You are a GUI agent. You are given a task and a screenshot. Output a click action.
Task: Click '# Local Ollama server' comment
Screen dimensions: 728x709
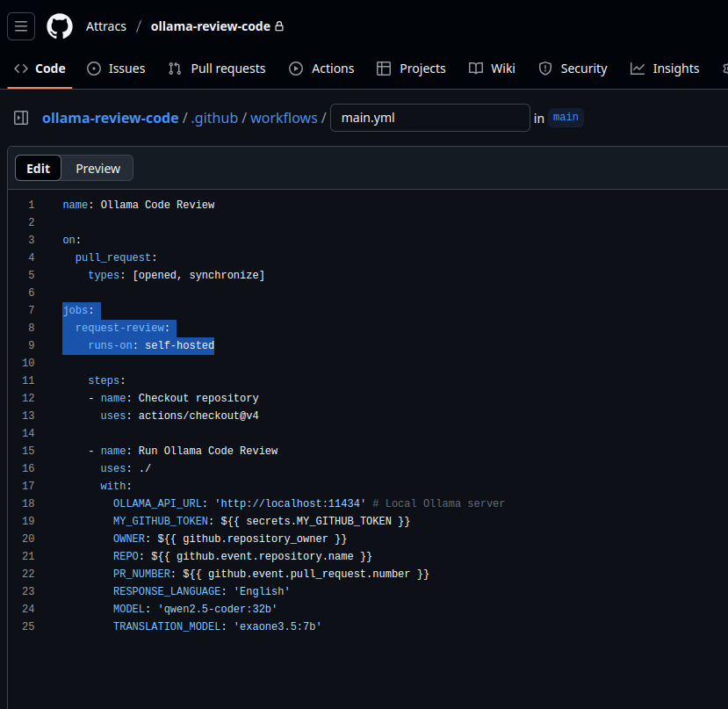tap(439, 503)
